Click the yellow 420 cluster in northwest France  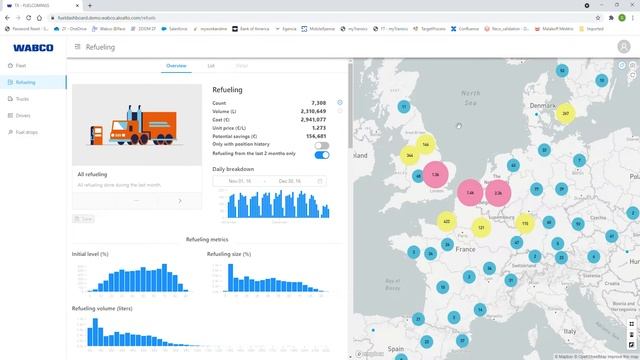(447, 222)
